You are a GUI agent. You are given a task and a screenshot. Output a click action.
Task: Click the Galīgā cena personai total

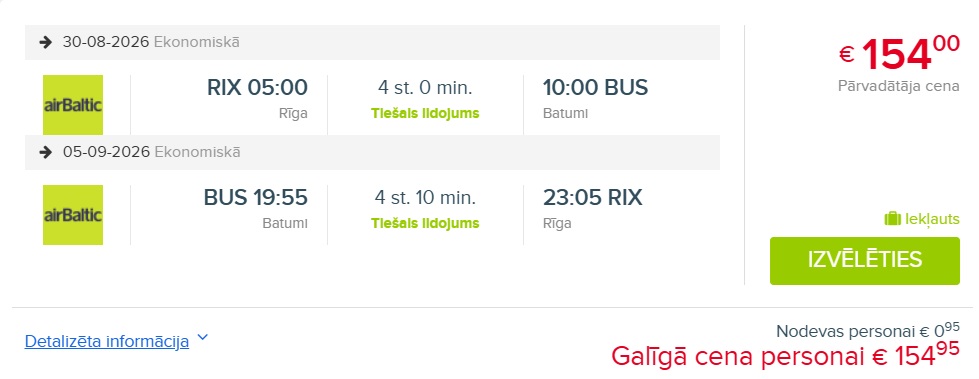(x=785, y=356)
